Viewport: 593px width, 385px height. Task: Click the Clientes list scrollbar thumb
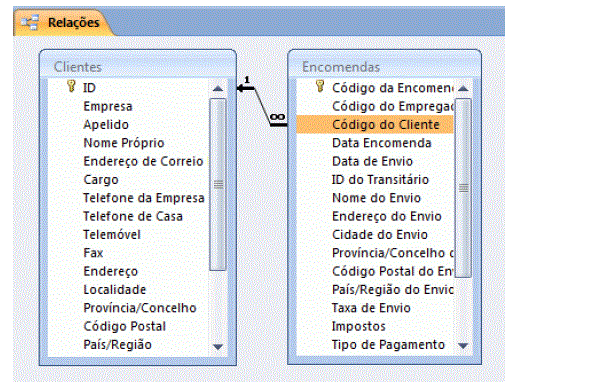218,185
